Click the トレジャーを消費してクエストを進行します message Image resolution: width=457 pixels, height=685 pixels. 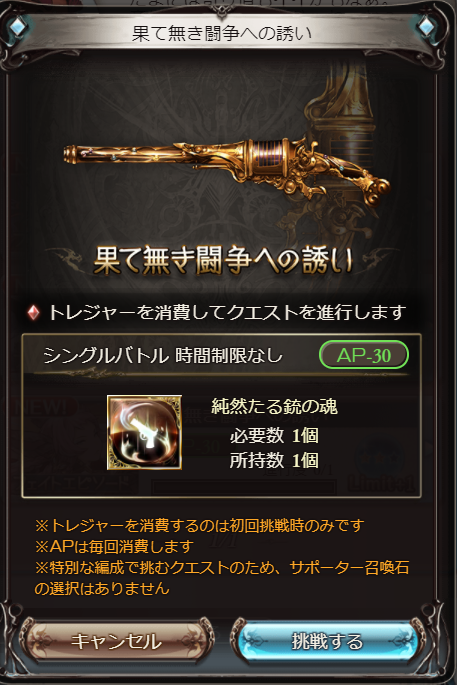pyautogui.click(x=227, y=312)
